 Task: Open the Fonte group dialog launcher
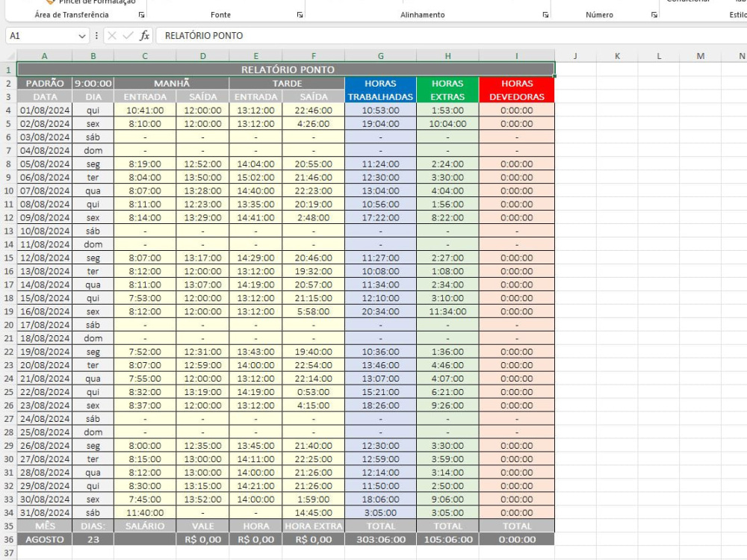click(300, 15)
